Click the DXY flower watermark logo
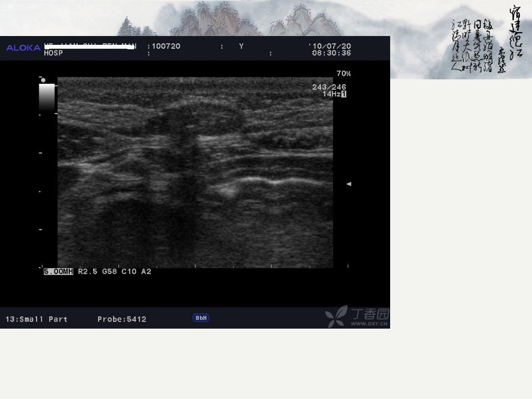Viewport: 532px width, 399px height. 336,316
